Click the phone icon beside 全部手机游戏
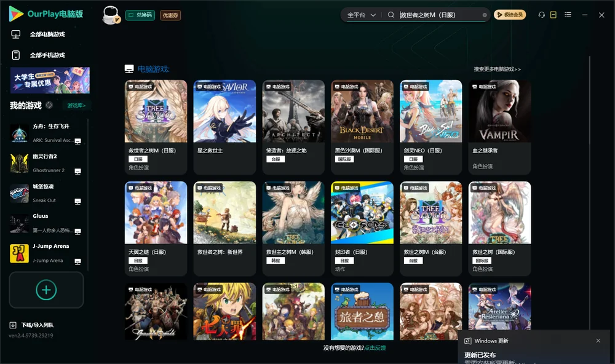The image size is (615, 364). click(16, 55)
